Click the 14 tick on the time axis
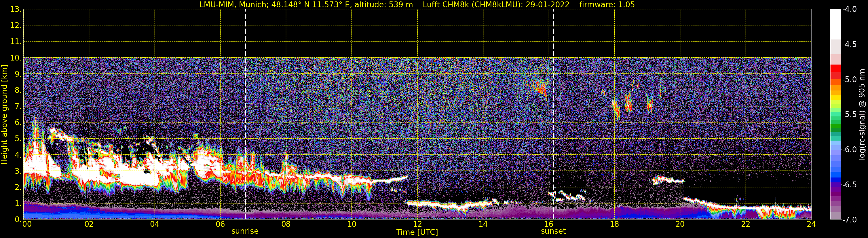 [x=483, y=224]
